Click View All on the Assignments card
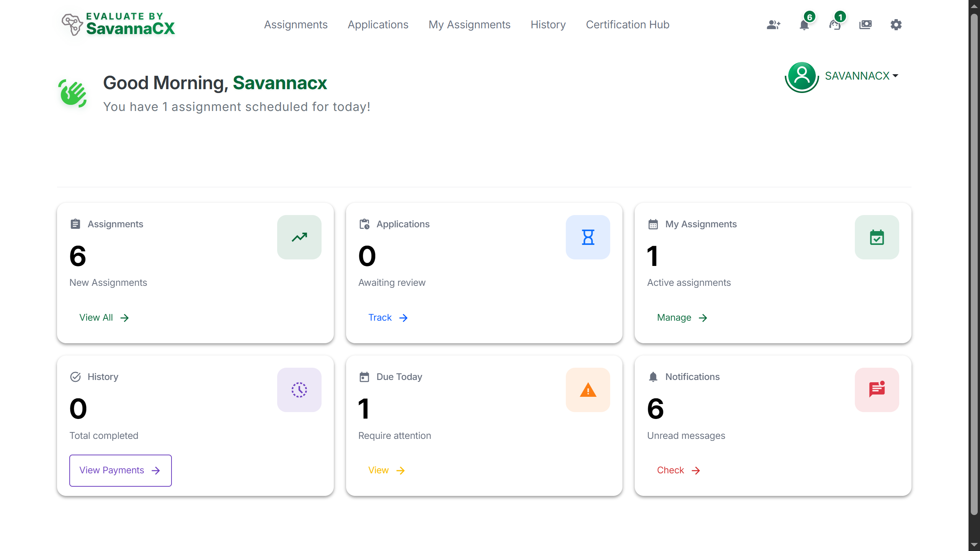Screen dimensions: 980x551 [103, 317]
